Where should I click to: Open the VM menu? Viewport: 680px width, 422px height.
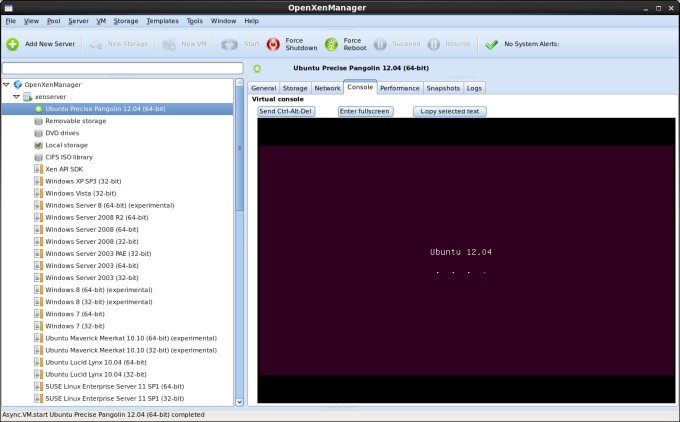click(x=101, y=21)
